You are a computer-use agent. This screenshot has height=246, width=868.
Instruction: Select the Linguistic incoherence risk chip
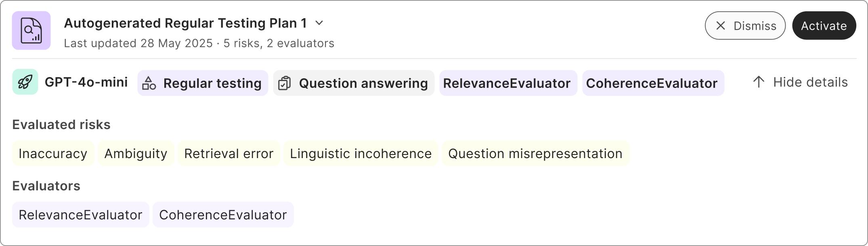tap(361, 154)
